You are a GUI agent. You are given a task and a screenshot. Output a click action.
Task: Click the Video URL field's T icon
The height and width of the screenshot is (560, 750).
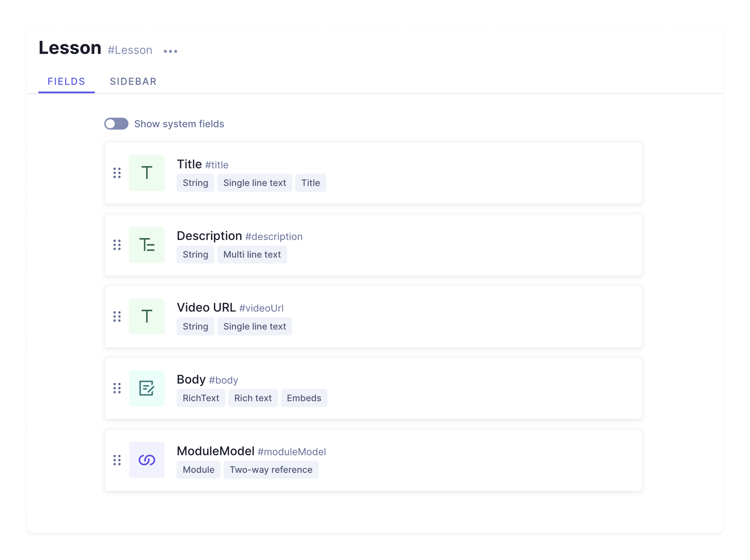pos(147,316)
